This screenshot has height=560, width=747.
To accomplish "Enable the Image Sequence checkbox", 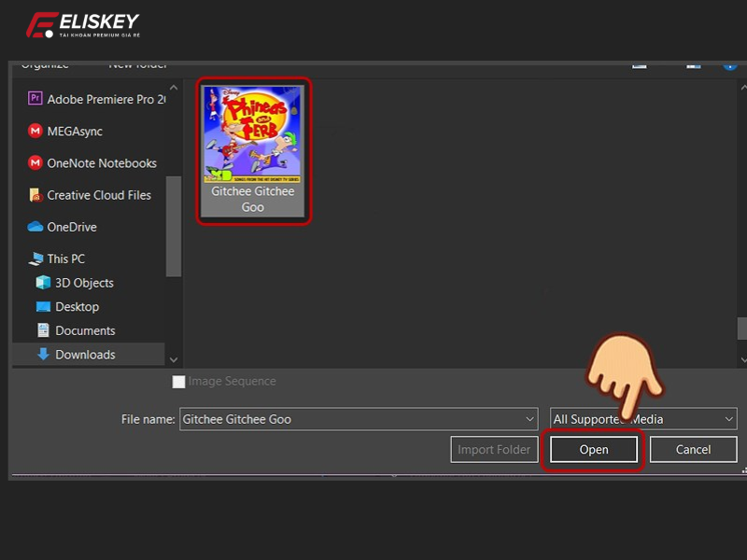I will tap(176, 381).
